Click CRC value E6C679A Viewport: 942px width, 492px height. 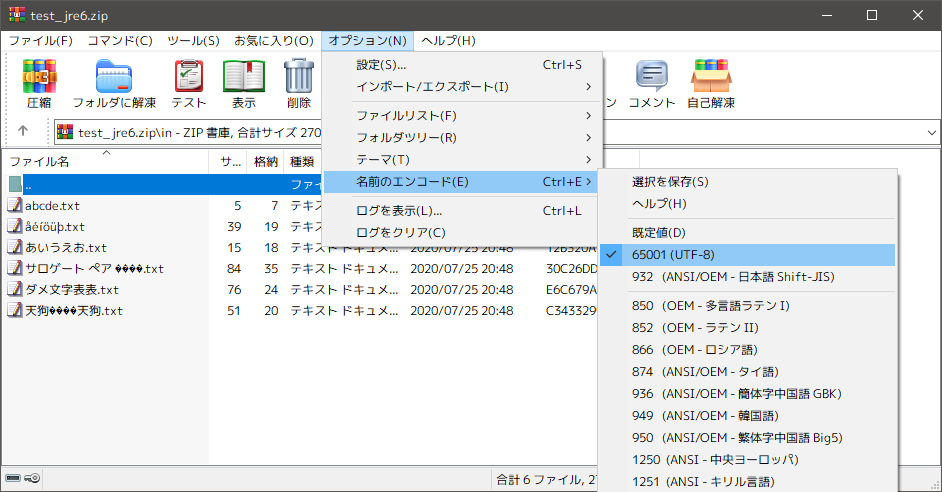(571, 290)
